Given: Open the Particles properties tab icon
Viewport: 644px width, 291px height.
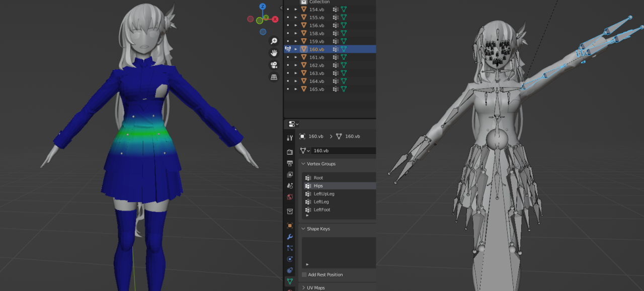Looking at the screenshot, I should (x=290, y=248).
